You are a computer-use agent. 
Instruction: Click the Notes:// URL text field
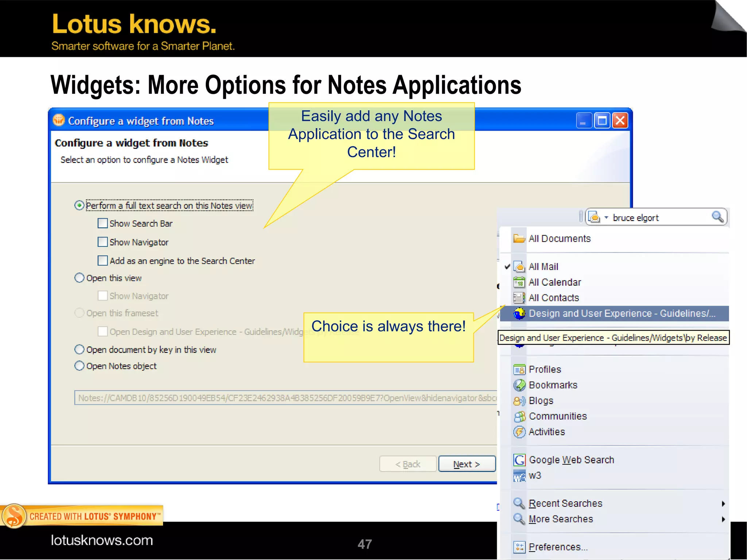coord(286,398)
